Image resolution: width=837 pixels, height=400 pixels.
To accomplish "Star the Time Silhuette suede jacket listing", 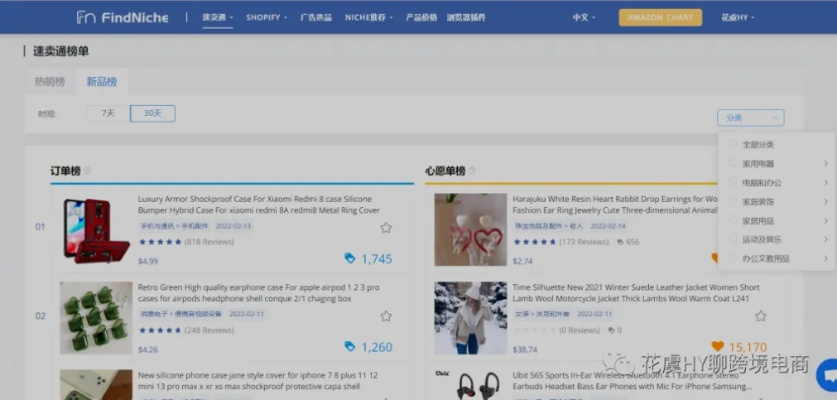I will (760, 316).
